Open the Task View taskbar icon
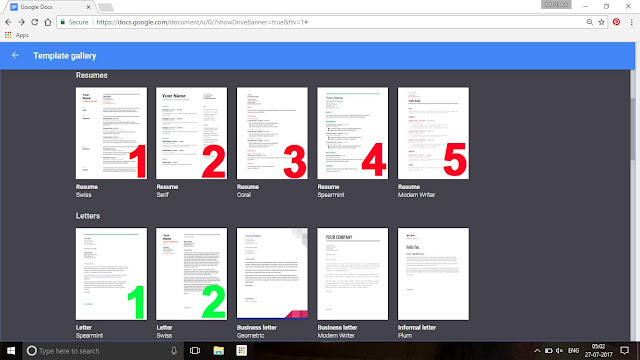Screen dimensions: 640x360 pos(195,351)
